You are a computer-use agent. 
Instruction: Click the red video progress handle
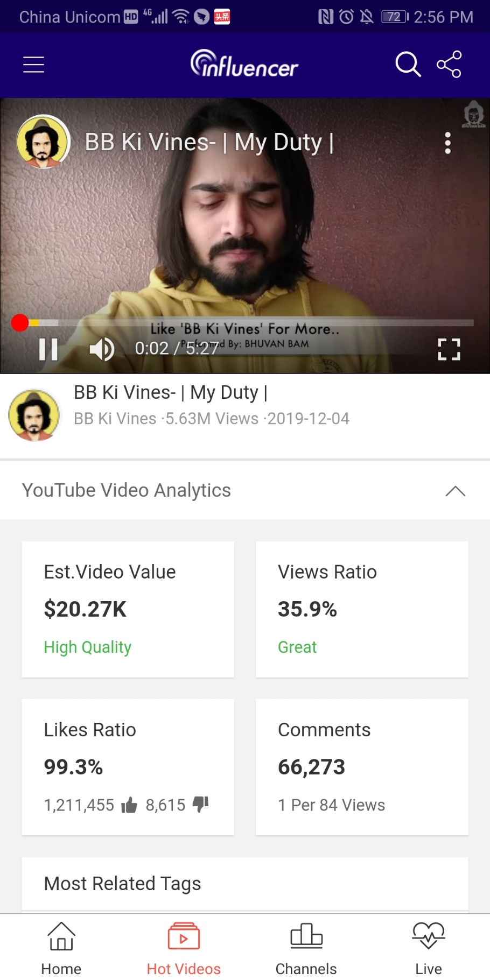click(x=20, y=322)
